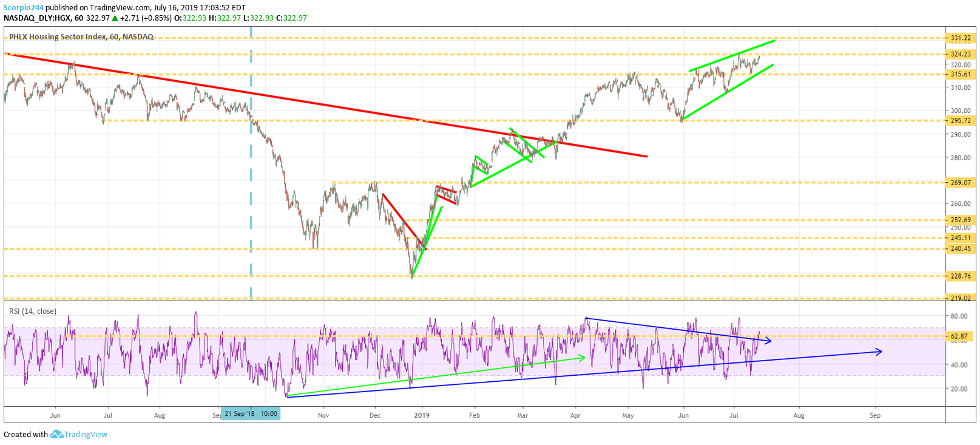Select the 228.76 price level label

(961, 276)
